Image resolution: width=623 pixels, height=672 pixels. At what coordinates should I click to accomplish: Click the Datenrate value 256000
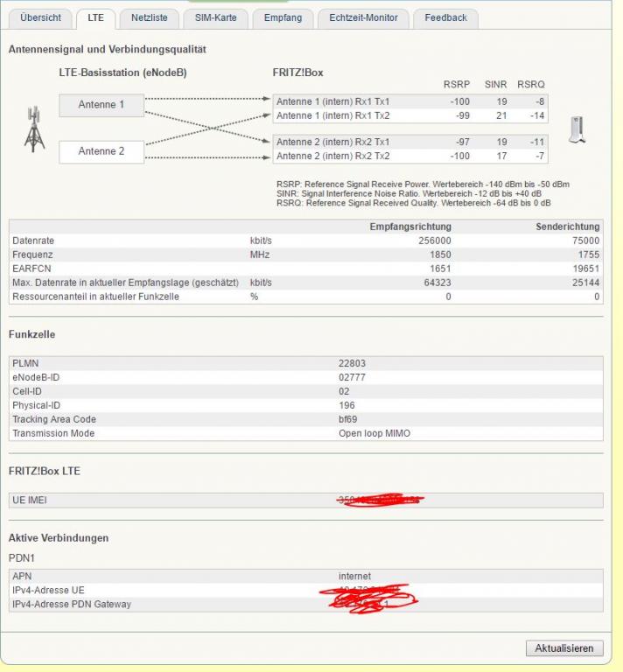(x=435, y=241)
